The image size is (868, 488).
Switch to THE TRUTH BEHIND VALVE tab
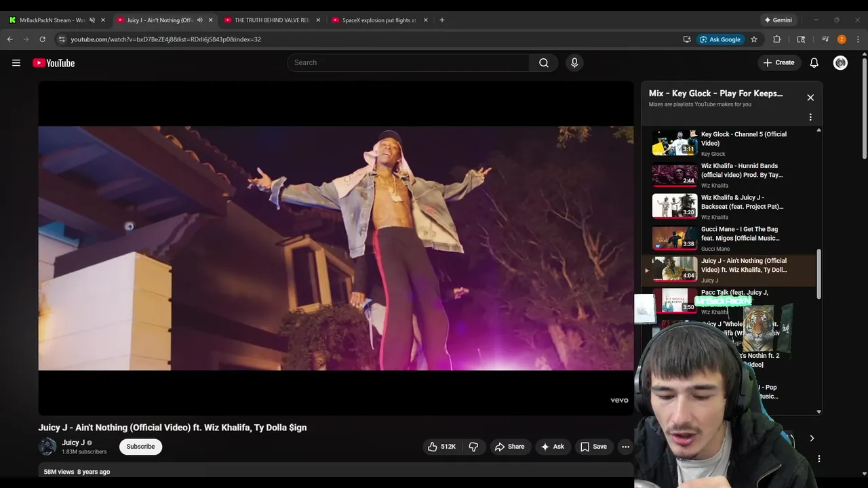tap(271, 20)
